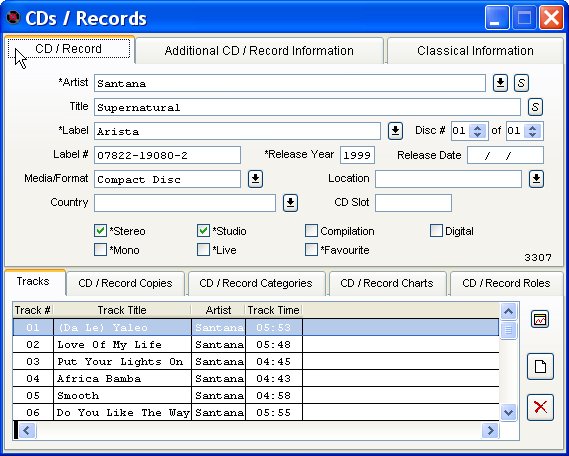Image resolution: width=569 pixels, height=456 pixels.
Task: Open the Country lookup arrow button
Action: (290, 203)
